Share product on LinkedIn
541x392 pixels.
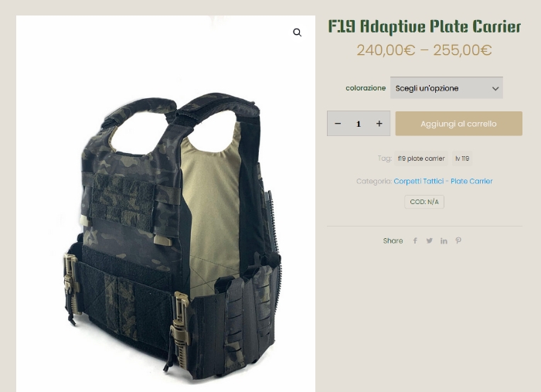tap(444, 241)
